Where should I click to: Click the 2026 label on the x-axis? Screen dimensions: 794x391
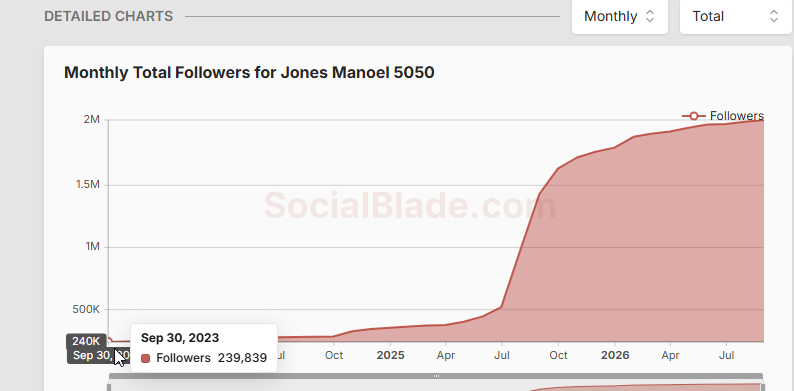(615, 355)
